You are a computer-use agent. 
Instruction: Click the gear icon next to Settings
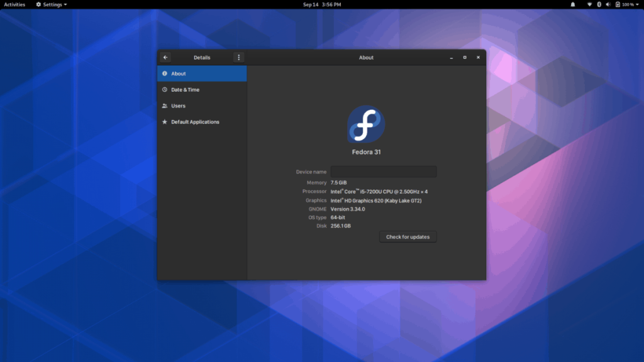click(39, 4)
